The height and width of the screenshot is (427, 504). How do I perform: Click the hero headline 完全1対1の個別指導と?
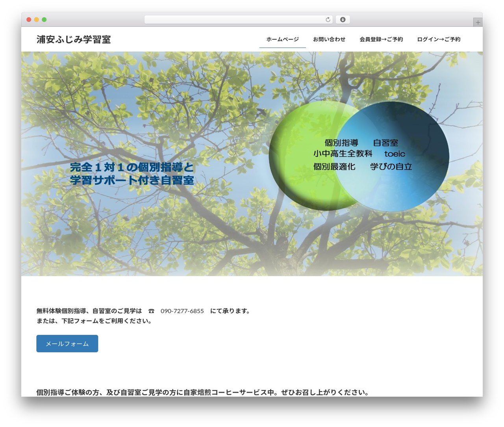click(x=132, y=167)
